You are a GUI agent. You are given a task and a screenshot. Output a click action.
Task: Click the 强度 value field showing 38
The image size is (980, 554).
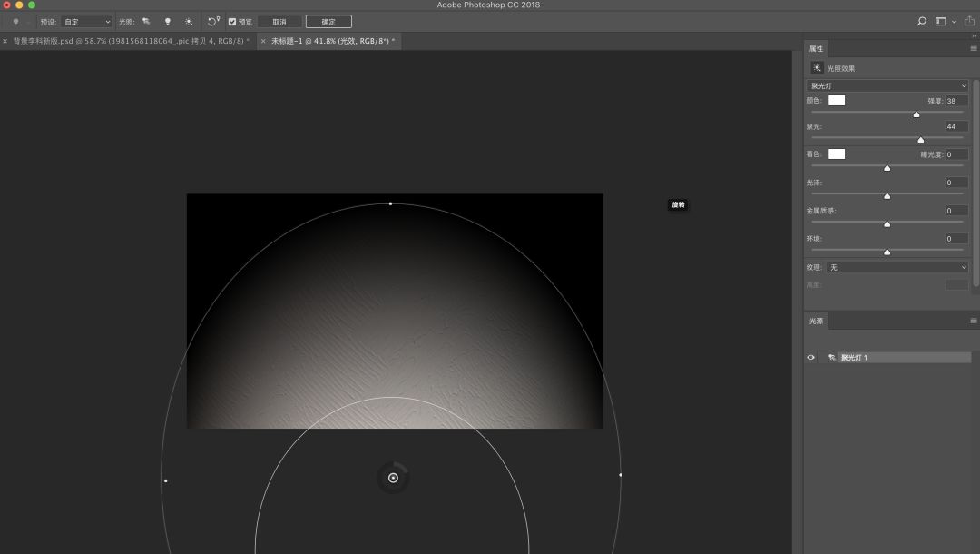[956, 101]
